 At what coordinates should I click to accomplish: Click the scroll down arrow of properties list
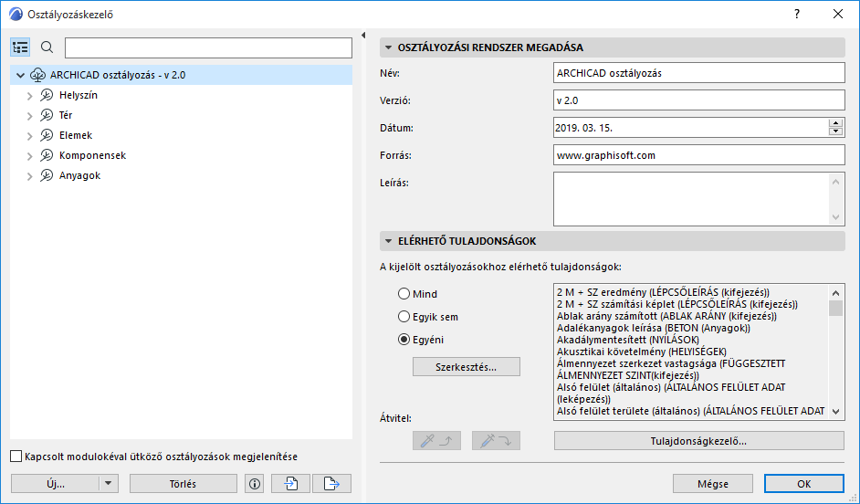click(836, 411)
